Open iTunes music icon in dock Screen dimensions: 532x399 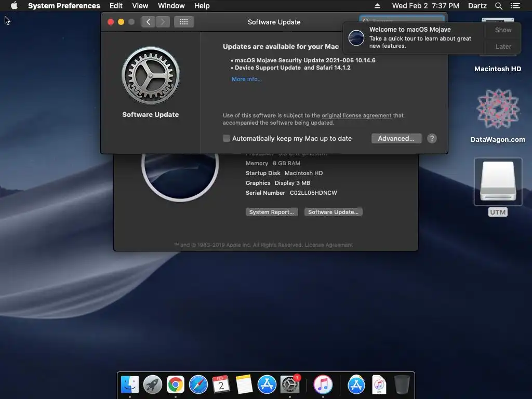323,385
